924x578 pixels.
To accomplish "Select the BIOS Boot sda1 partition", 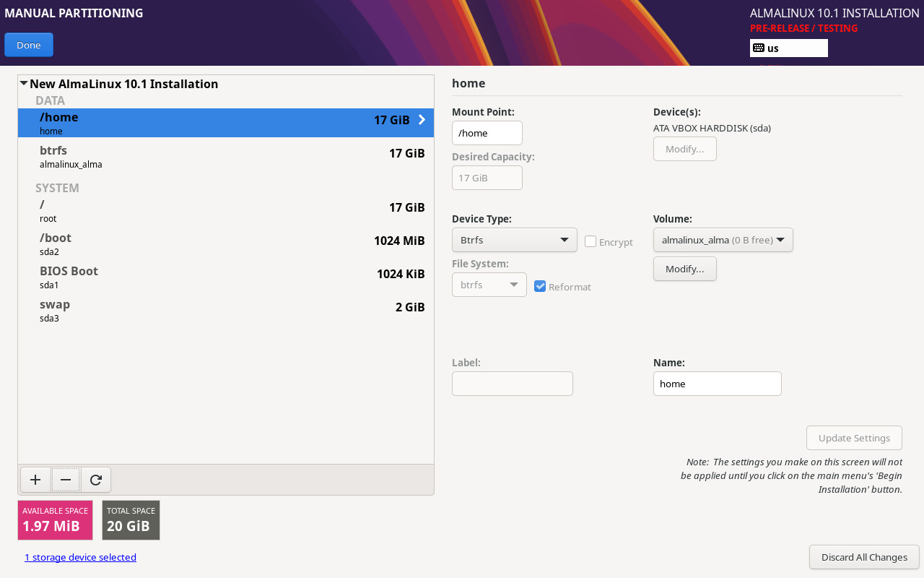I will (x=225, y=277).
